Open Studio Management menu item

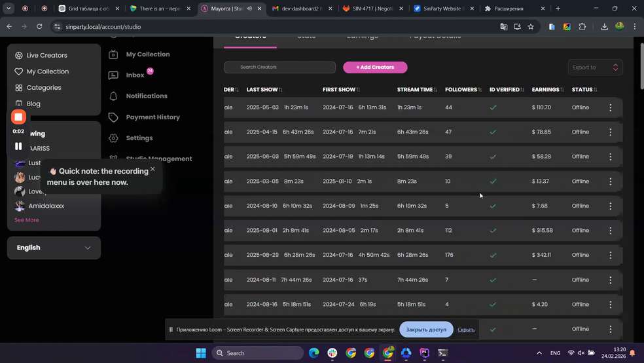coord(151,159)
